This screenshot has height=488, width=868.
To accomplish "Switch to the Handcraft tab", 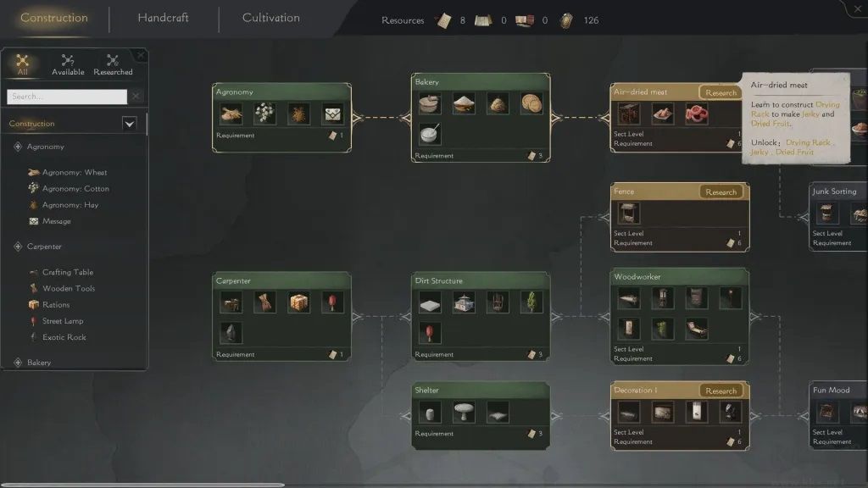I will [164, 18].
